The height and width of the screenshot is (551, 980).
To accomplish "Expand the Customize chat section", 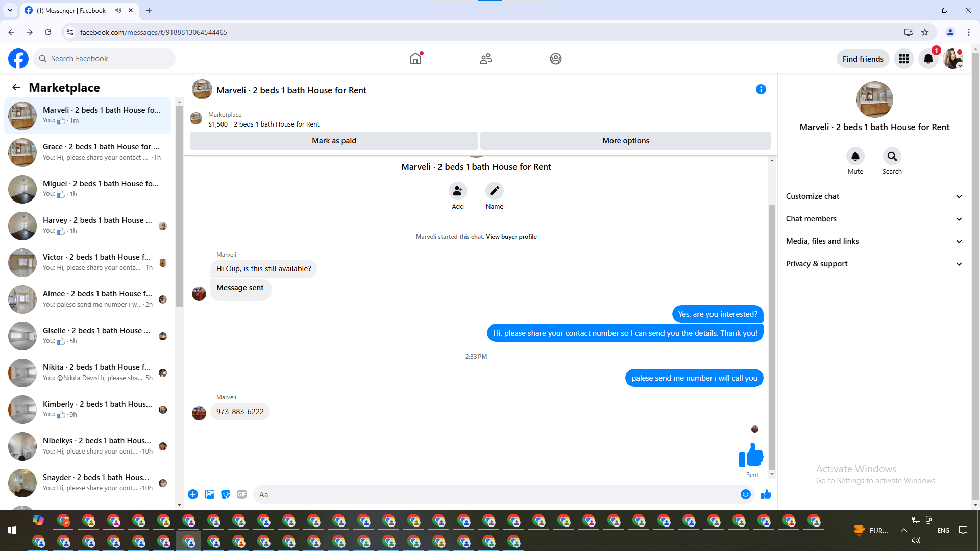I will [874, 196].
